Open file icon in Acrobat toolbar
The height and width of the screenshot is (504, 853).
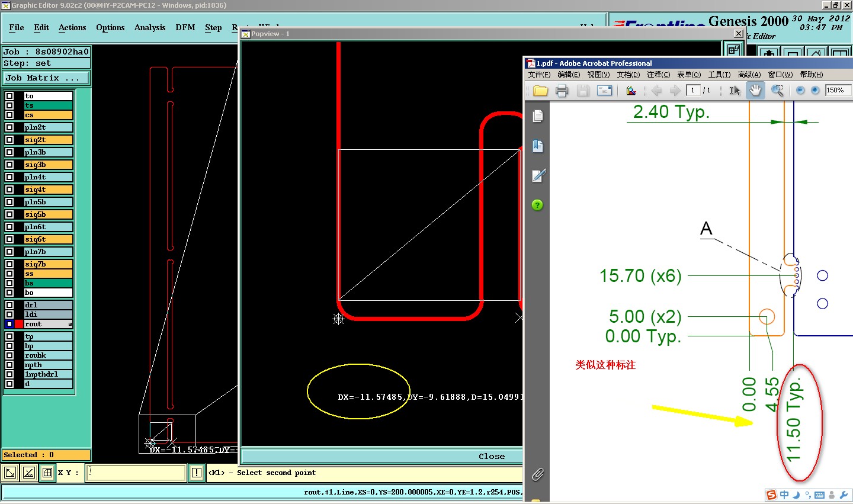pos(540,91)
